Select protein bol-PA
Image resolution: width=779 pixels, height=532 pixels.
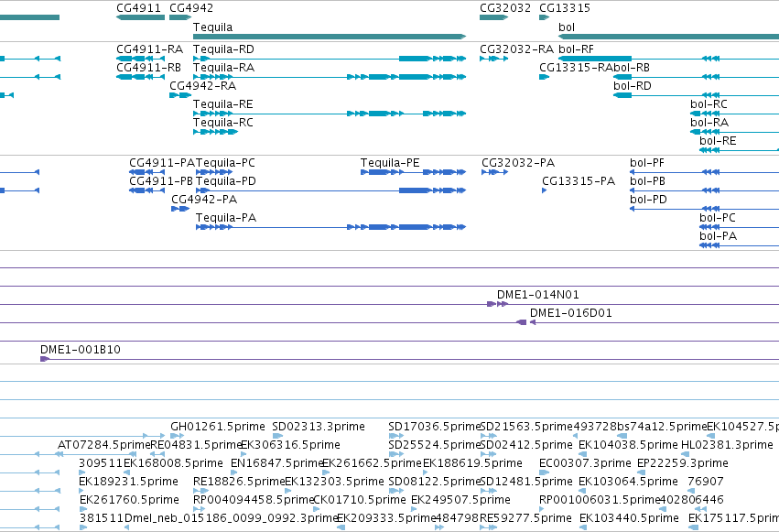[x=740, y=245]
